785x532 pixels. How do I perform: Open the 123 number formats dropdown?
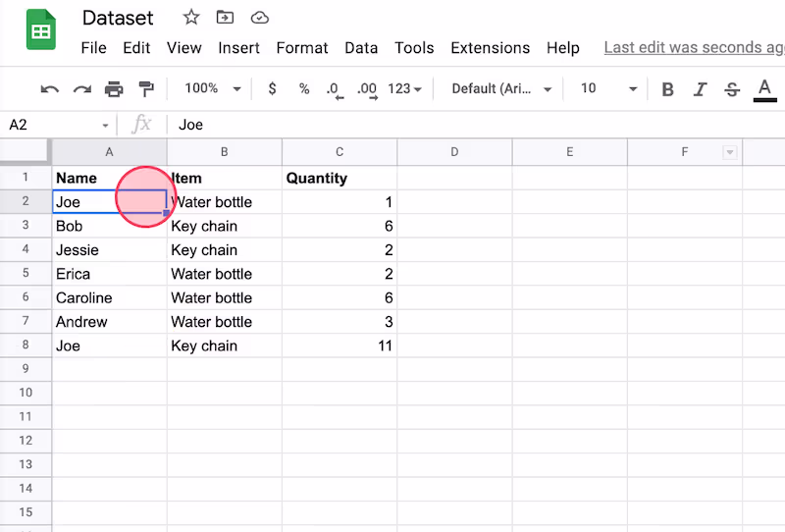[x=404, y=88]
